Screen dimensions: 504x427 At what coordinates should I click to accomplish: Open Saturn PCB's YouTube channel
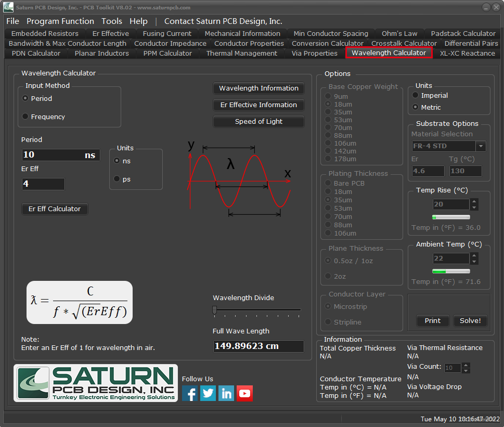244,394
